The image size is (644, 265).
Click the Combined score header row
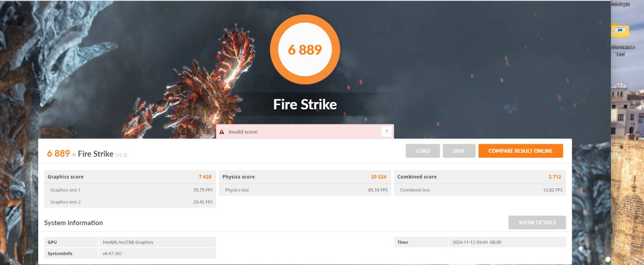[480, 176]
